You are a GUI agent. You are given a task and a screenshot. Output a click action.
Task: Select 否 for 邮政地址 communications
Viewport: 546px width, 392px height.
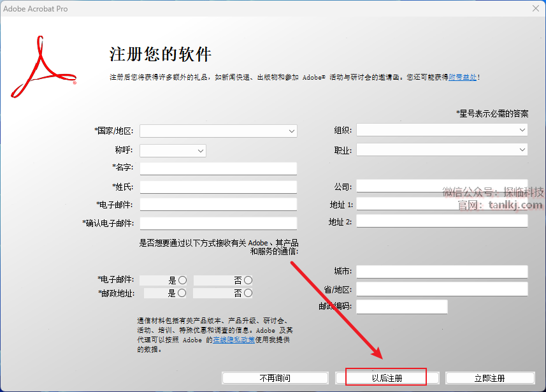point(248,293)
